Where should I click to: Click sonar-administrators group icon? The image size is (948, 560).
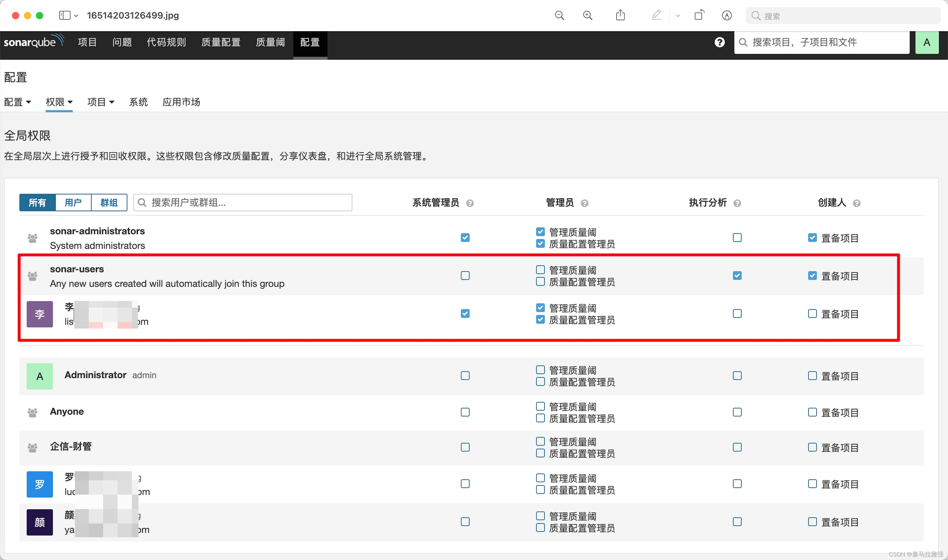pos(32,238)
